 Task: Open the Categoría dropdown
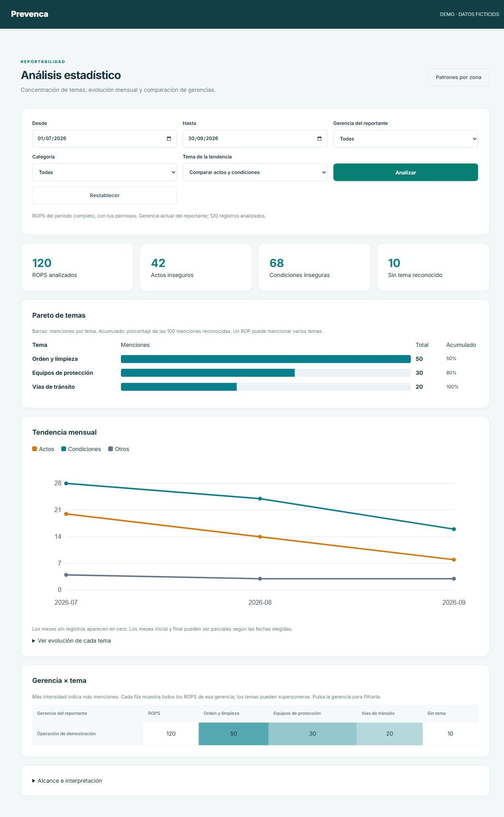pos(104,172)
